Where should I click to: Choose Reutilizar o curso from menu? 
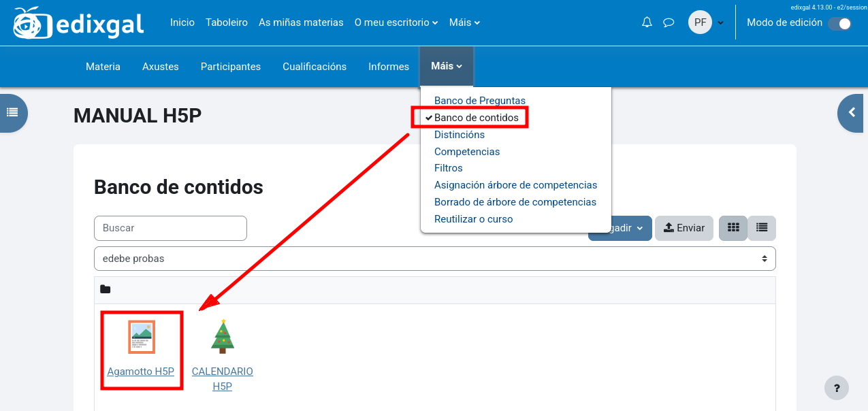pyautogui.click(x=473, y=219)
